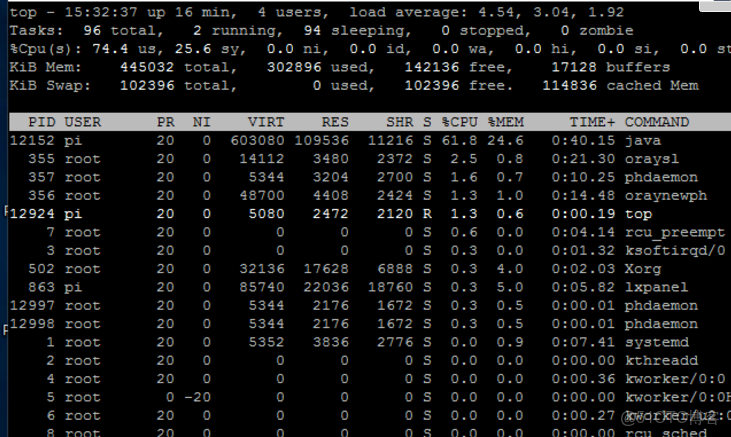
Task: Click the Xorg command entry
Action: (x=643, y=269)
